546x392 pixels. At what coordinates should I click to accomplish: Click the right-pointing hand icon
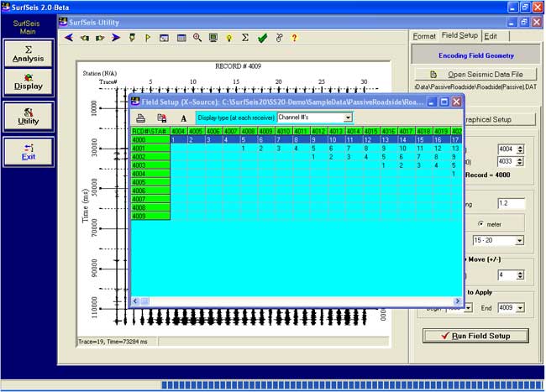(100, 38)
